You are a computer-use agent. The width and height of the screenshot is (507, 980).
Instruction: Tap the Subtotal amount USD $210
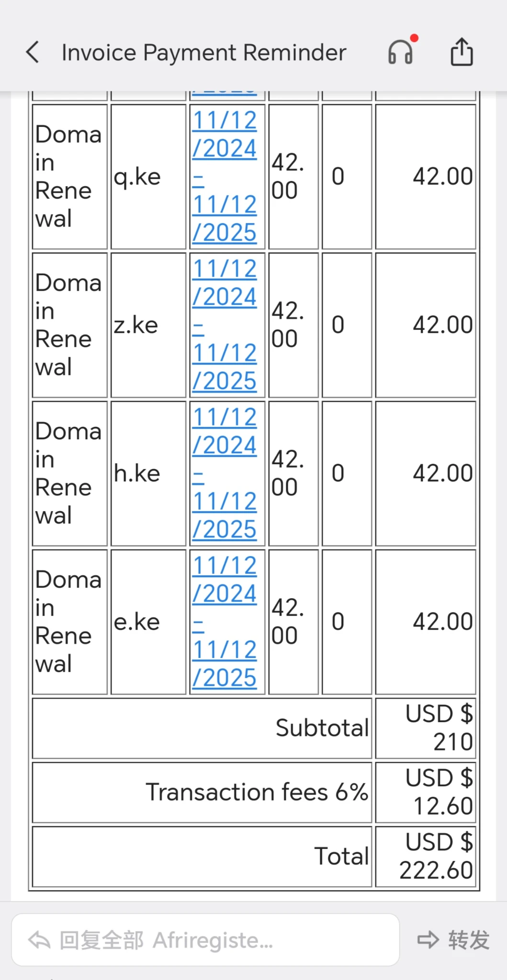point(439,728)
